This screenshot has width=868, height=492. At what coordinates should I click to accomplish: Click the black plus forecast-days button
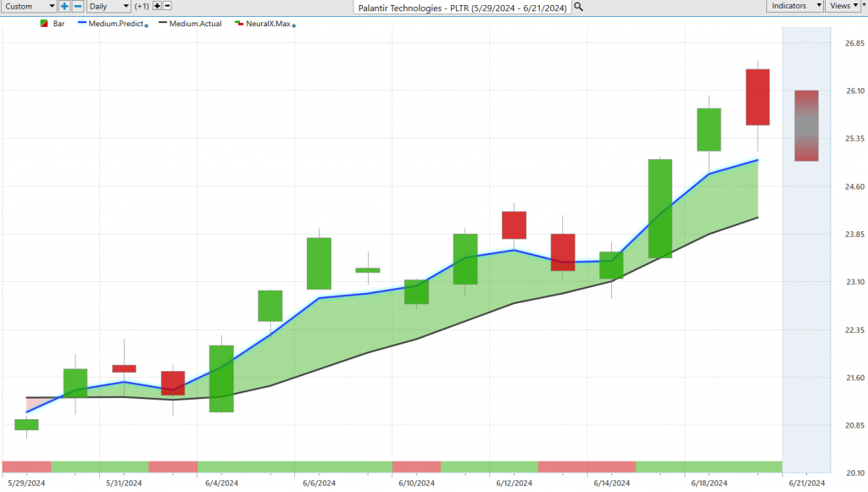tap(157, 6)
